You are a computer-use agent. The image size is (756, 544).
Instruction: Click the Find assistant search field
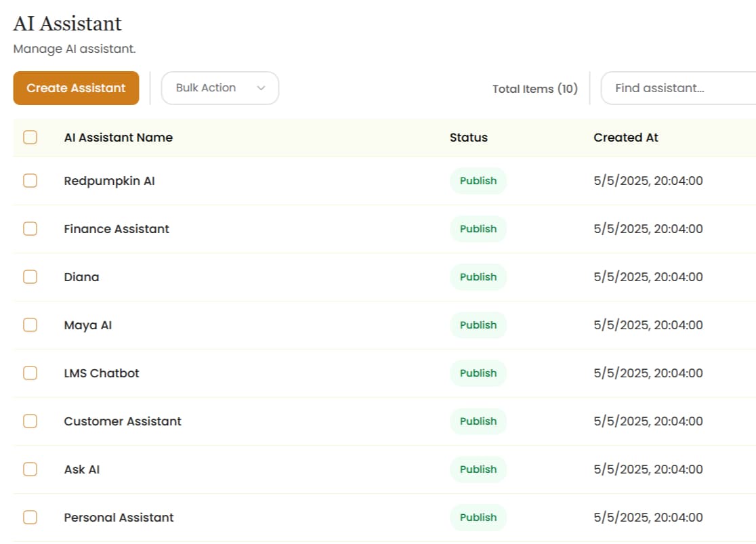pyautogui.click(x=677, y=88)
